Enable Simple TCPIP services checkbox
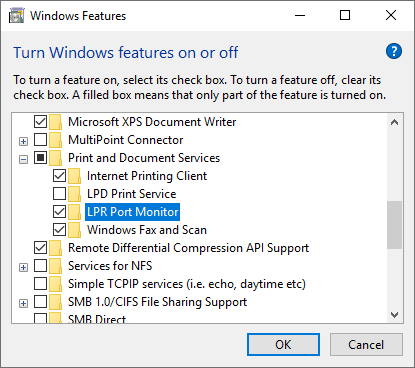 click(x=40, y=283)
